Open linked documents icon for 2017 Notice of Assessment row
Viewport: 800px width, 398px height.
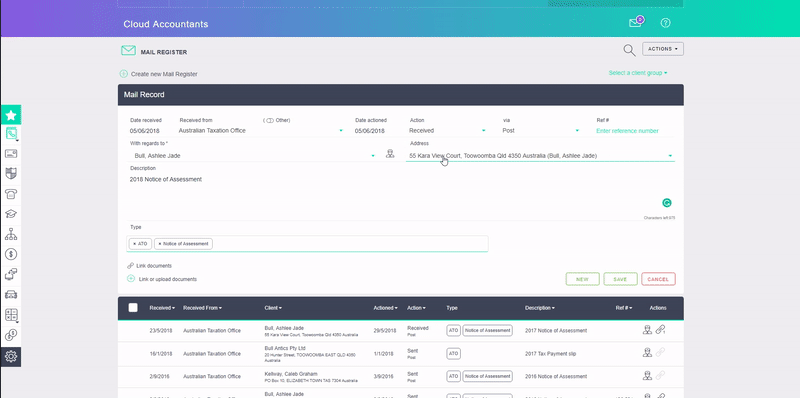pyautogui.click(x=661, y=330)
